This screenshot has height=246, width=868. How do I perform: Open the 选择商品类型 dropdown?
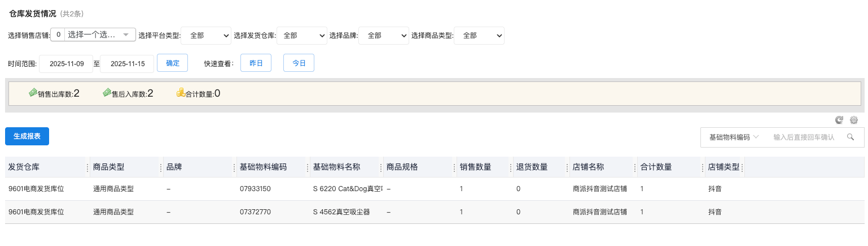(479, 35)
